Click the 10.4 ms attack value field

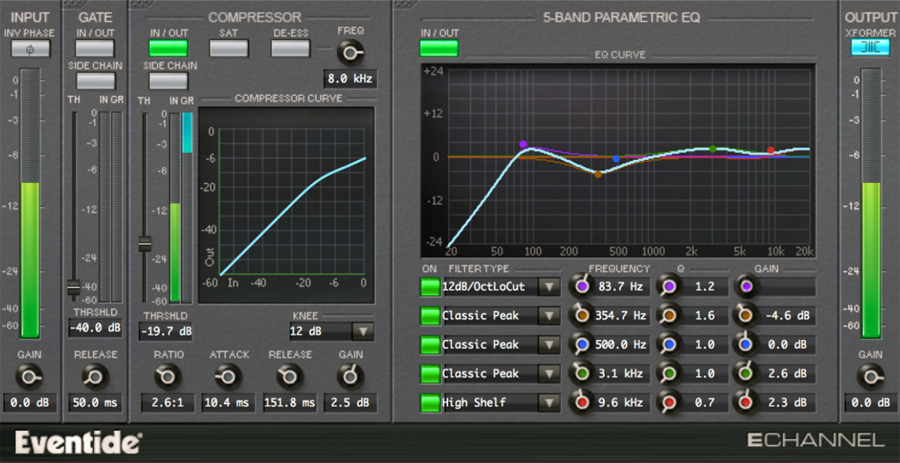228,403
